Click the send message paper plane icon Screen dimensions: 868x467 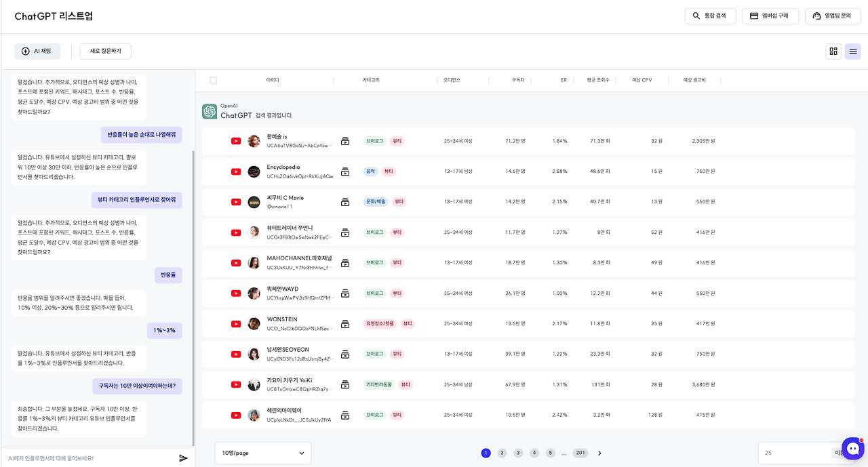(x=183, y=458)
